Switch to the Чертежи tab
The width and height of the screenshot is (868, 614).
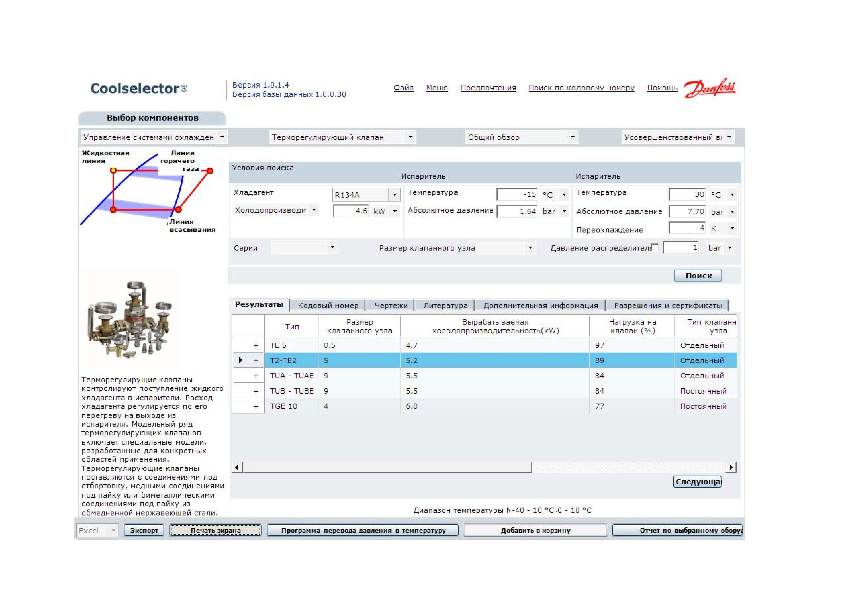(391, 305)
